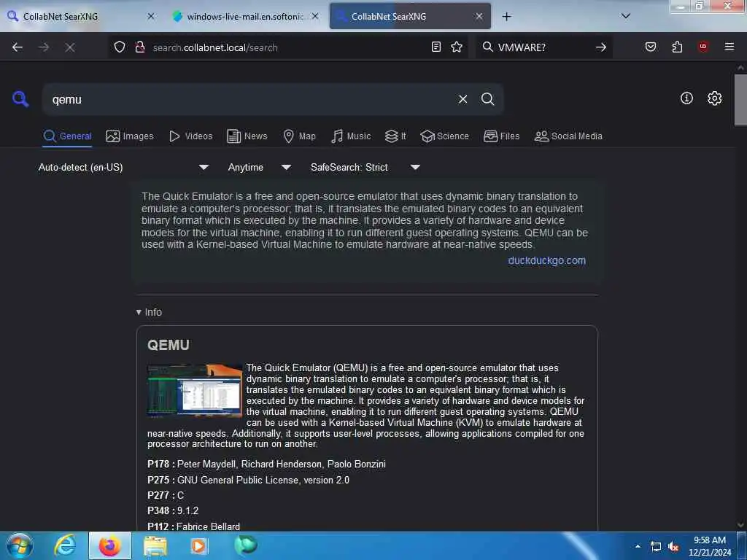The height and width of the screenshot is (560, 747).
Task: Click the P112 Fabrice Bellard row
Action: pyautogui.click(x=193, y=526)
